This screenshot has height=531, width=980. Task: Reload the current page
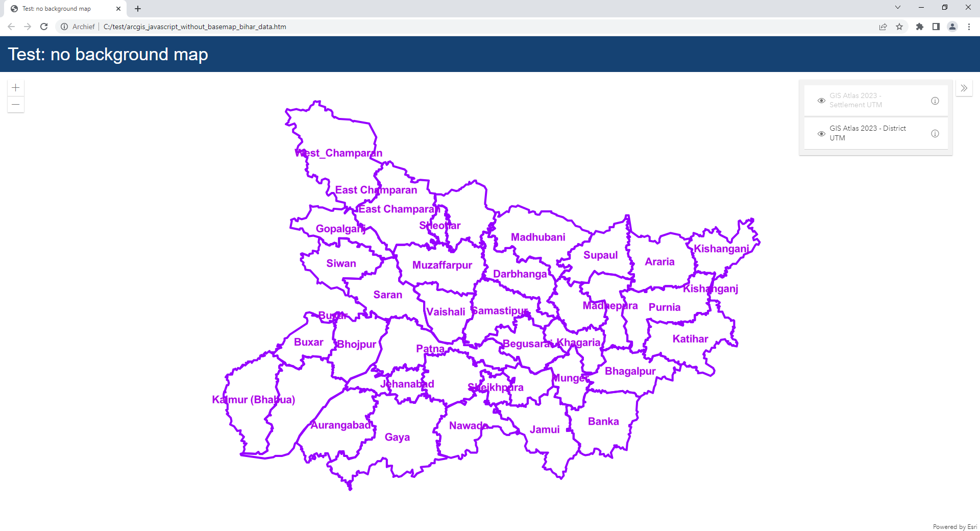click(x=44, y=27)
